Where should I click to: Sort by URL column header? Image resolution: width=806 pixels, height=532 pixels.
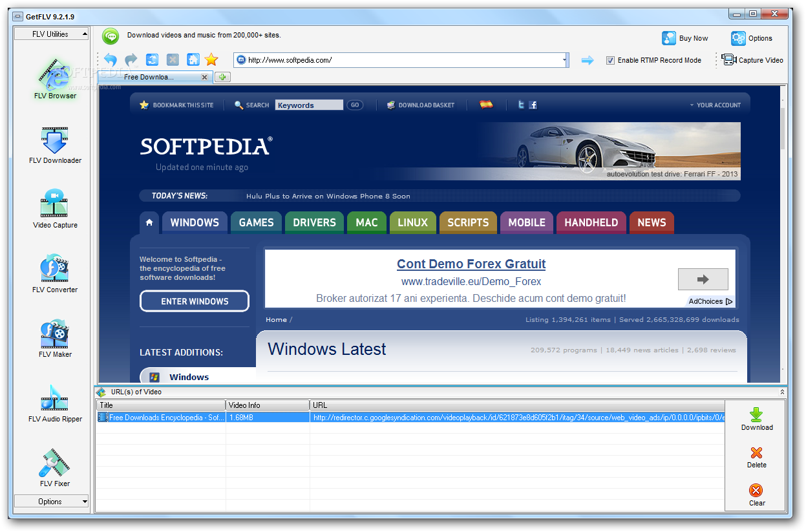(x=517, y=405)
